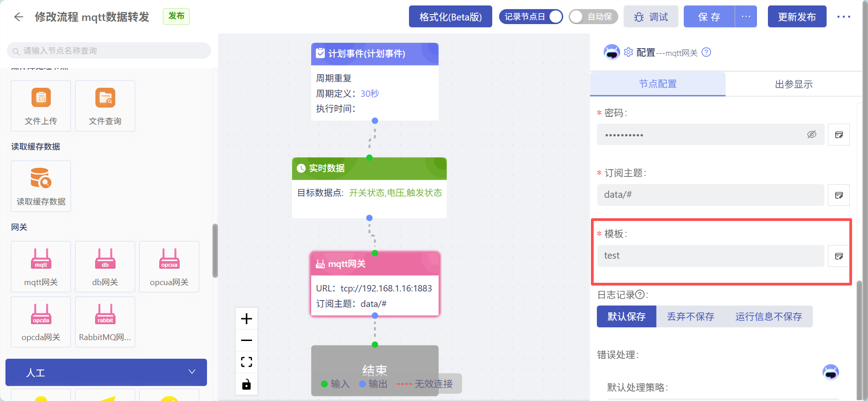Show the password with the eye icon
868x401 pixels.
pos(812,135)
